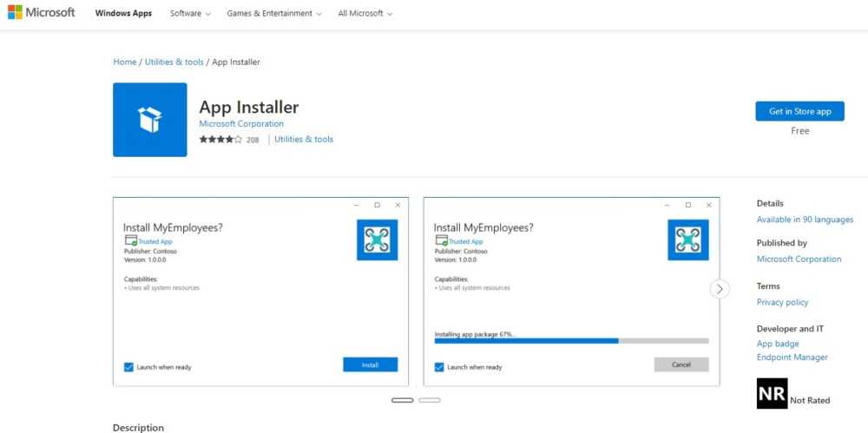Click the NR Not Rated badge icon
The height and width of the screenshot is (433, 868).
pyautogui.click(x=772, y=393)
